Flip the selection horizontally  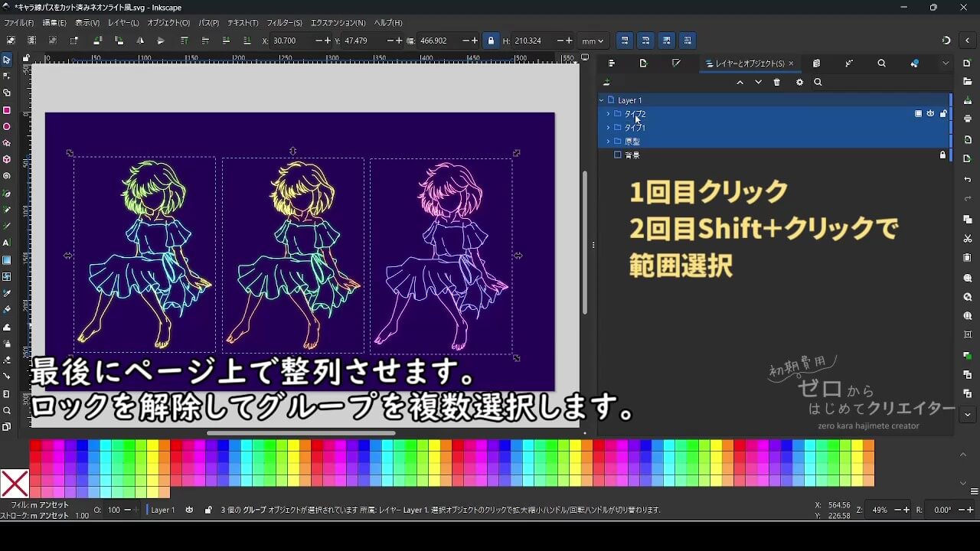coord(140,41)
